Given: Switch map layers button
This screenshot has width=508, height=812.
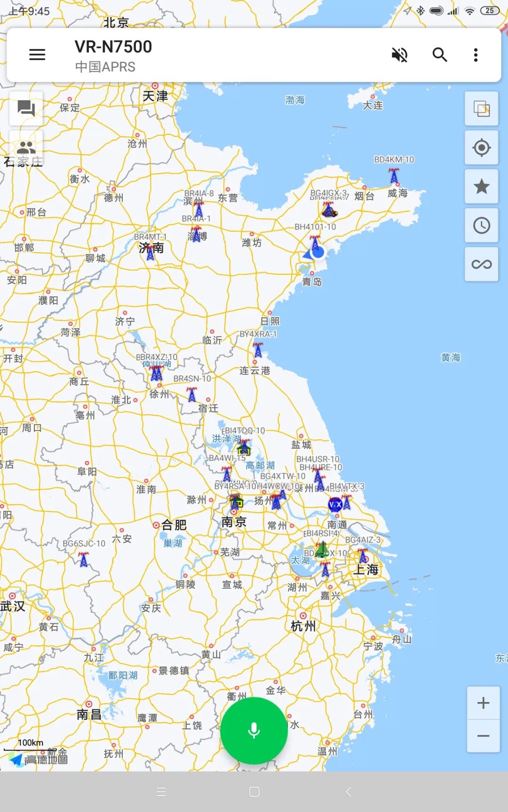Looking at the screenshot, I should coord(482,109).
